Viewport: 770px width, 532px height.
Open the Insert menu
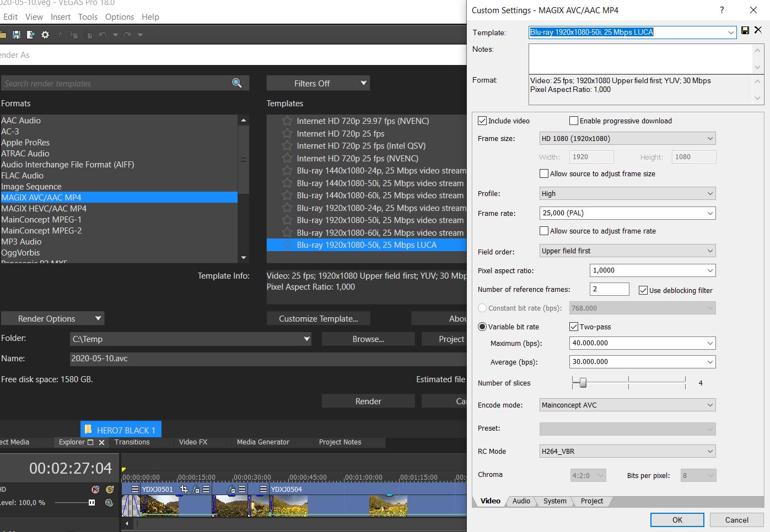pyautogui.click(x=61, y=17)
